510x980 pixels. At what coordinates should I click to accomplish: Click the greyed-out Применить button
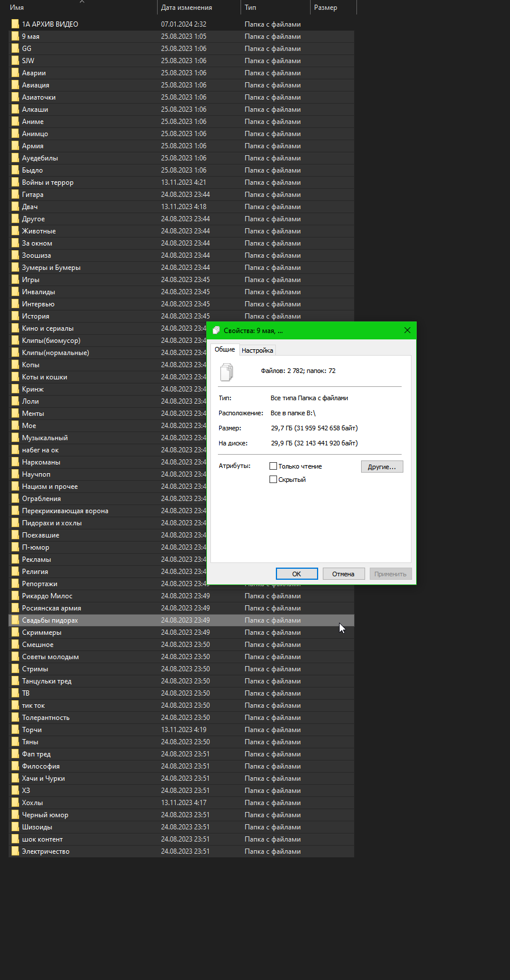pos(390,574)
